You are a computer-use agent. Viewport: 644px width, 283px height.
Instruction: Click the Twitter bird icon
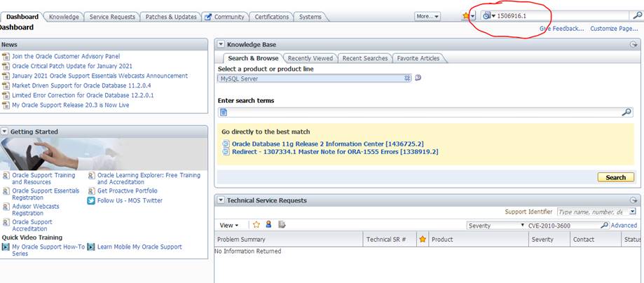point(91,200)
